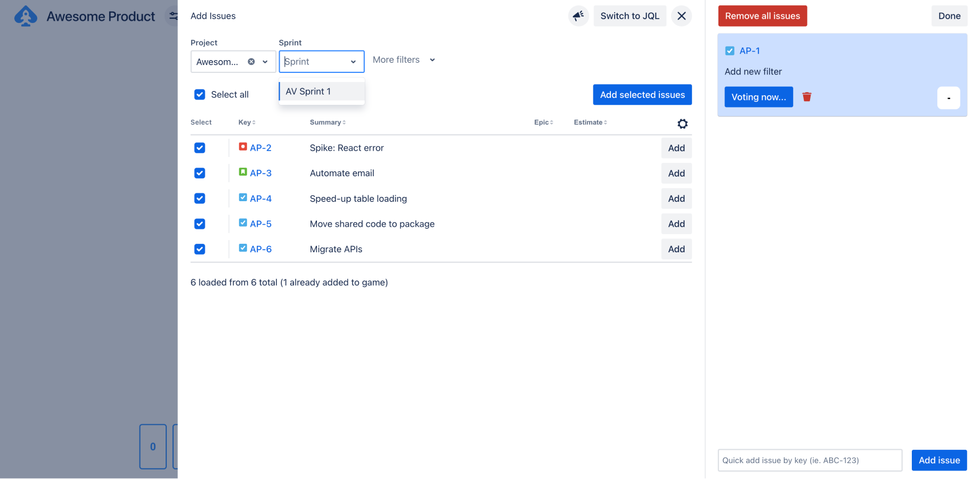Click the AP-6 task type icon
The image size is (980, 479).
243,248
